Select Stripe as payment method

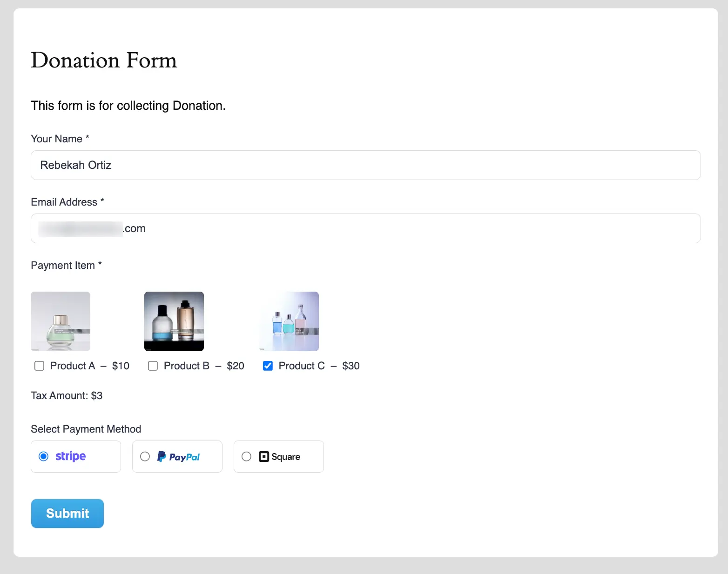point(43,456)
